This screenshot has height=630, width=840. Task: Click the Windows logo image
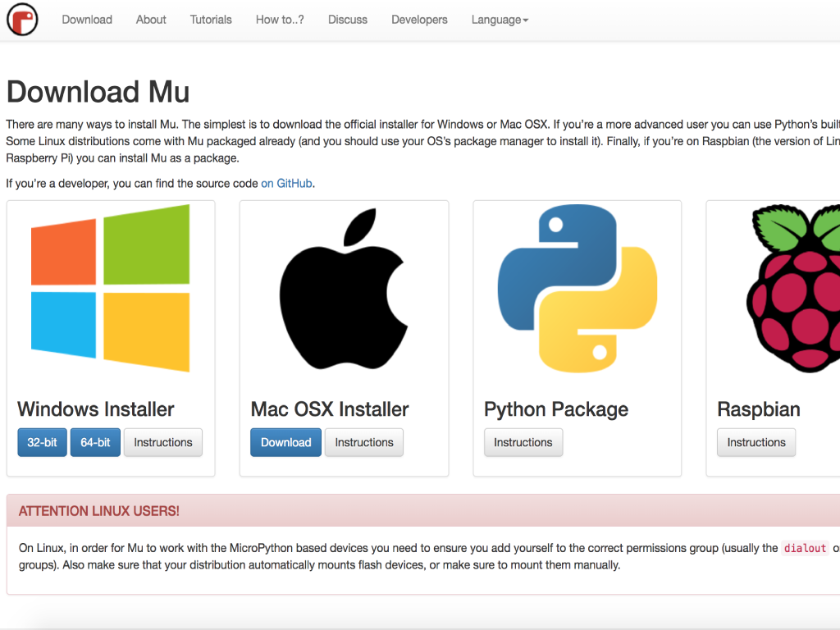point(111,288)
